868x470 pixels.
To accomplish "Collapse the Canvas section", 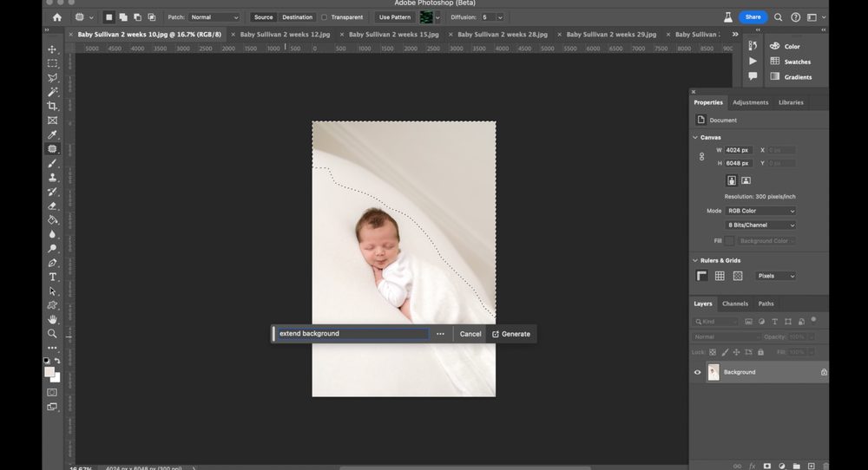I will pyautogui.click(x=695, y=137).
